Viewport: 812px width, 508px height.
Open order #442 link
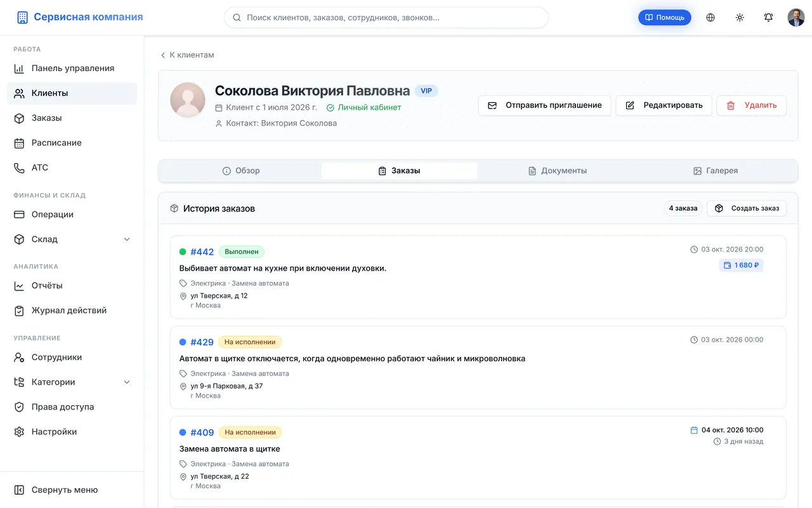(202, 252)
